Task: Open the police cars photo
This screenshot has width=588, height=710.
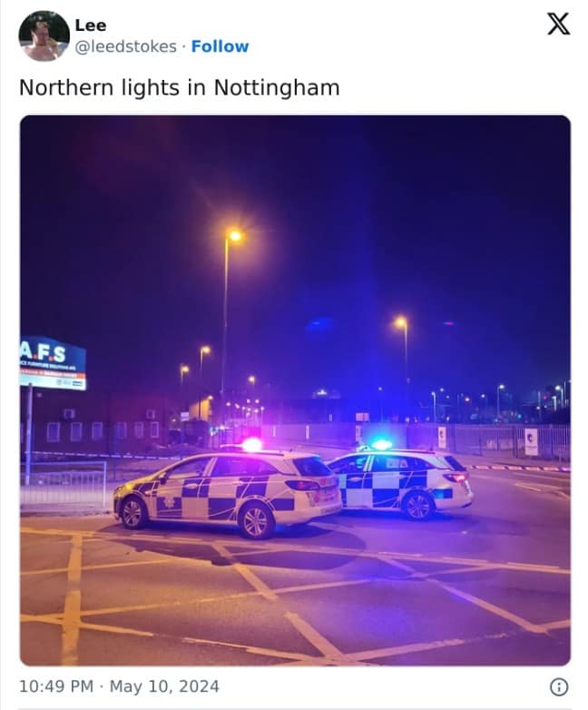Action: [x=295, y=390]
